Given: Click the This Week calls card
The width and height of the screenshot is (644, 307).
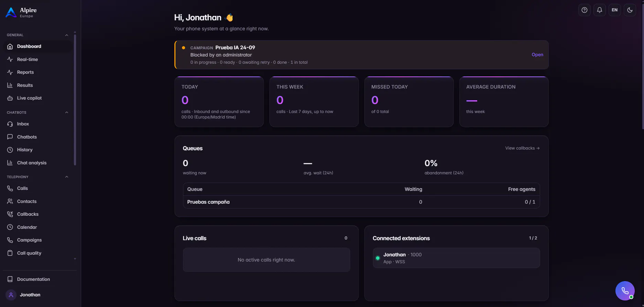Looking at the screenshot, I should [x=314, y=102].
